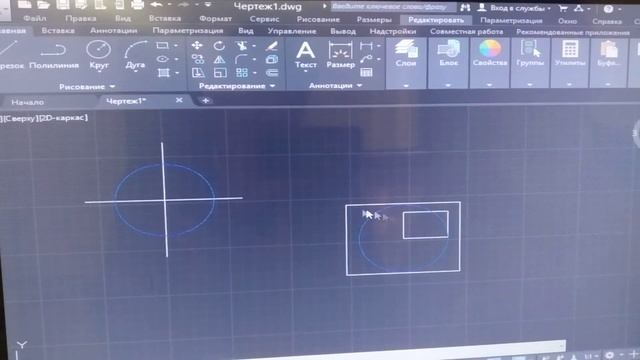Select the Linear dimension icon
Screen dimensions: 640x360
(x=366, y=46)
